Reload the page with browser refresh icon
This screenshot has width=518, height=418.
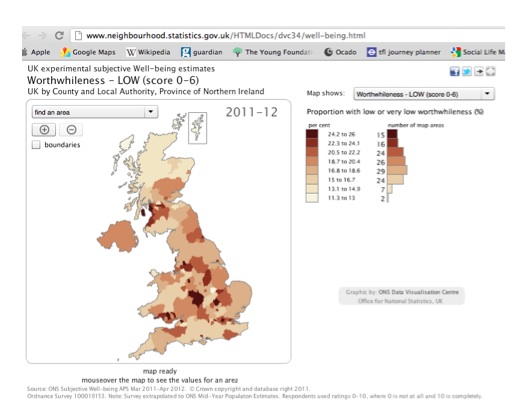point(59,35)
